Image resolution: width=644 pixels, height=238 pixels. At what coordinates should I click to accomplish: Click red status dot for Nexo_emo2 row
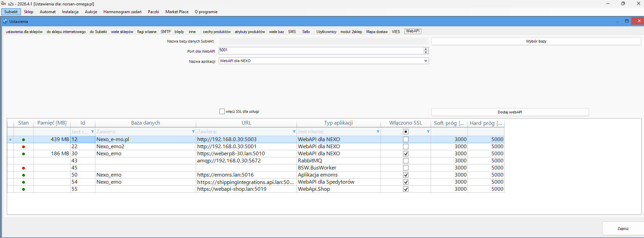pos(23,147)
